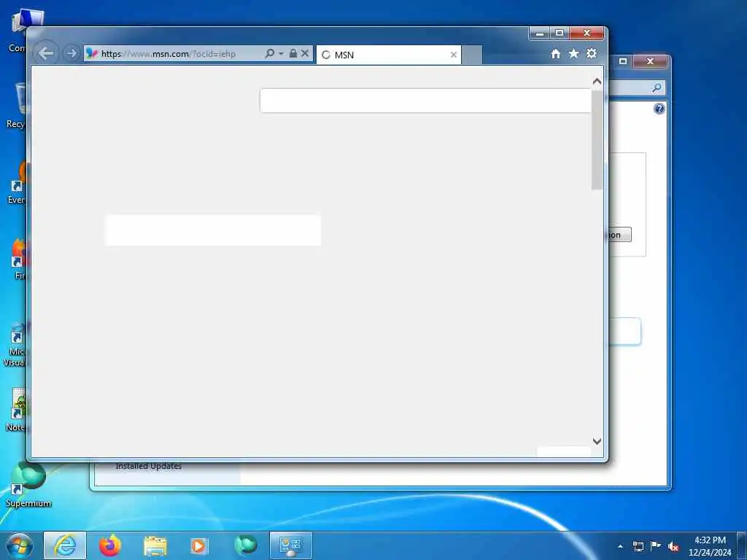This screenshot has height=560, width=747.
Task: Open the Windows Start menu
Action: (19, 545)
